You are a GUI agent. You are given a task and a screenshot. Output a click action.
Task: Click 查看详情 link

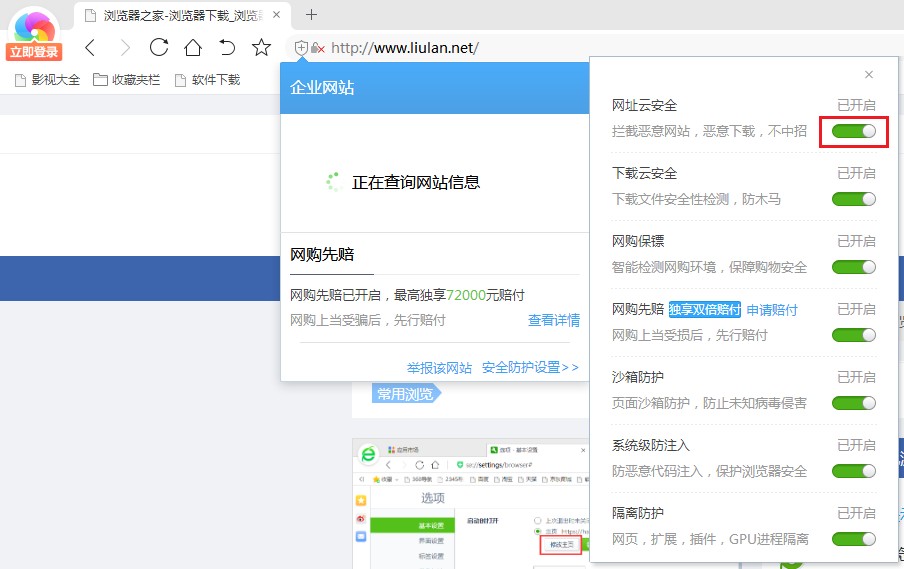(x=554, y=320)
